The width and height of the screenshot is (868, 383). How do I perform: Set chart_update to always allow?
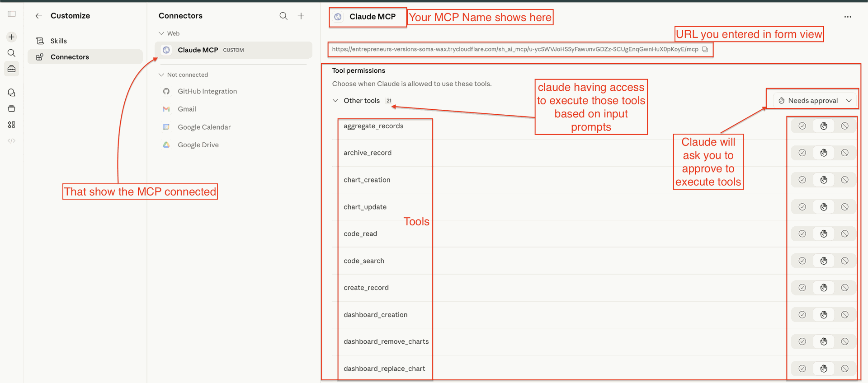pyautogui.click(x=802, y=207)
